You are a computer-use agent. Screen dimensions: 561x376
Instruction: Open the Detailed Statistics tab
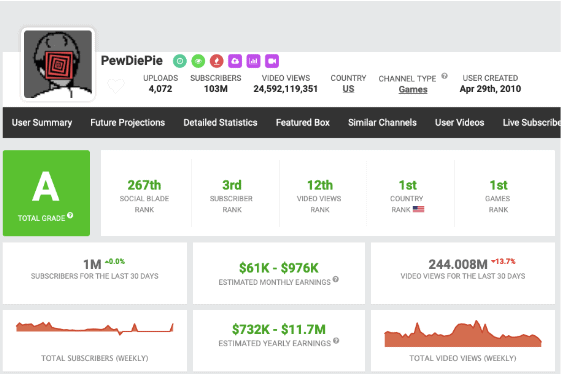tap(220, 123)
